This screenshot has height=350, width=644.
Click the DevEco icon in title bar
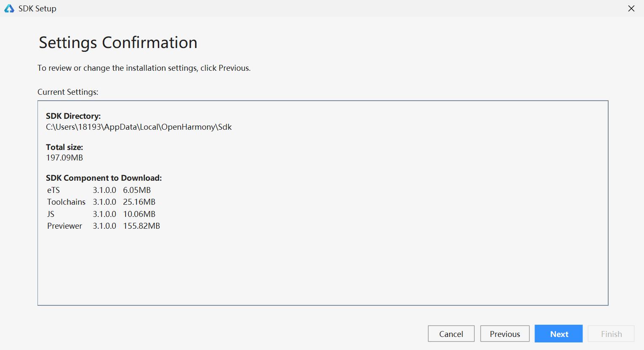(x=9, y=8)
